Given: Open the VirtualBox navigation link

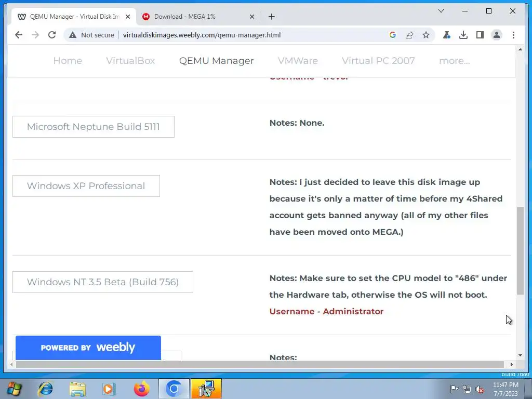Looking at the screenshot, I should pos(130,61).
